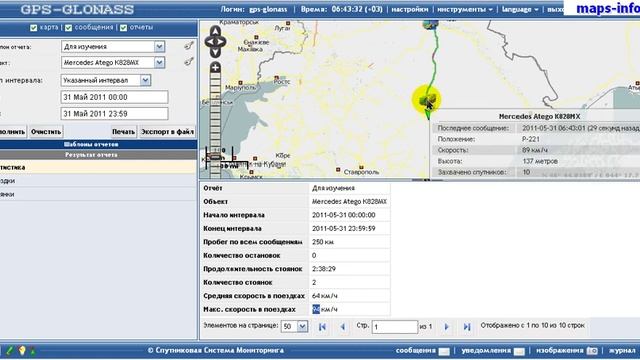Click the 'Шаблоны отчетов' panel header

[x=91, y=144]
